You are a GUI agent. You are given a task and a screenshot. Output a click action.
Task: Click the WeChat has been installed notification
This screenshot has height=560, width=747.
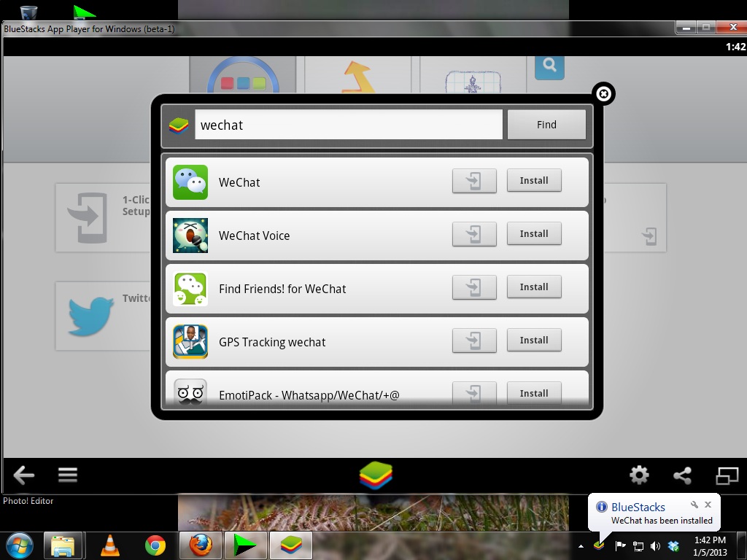pos(662,521)
